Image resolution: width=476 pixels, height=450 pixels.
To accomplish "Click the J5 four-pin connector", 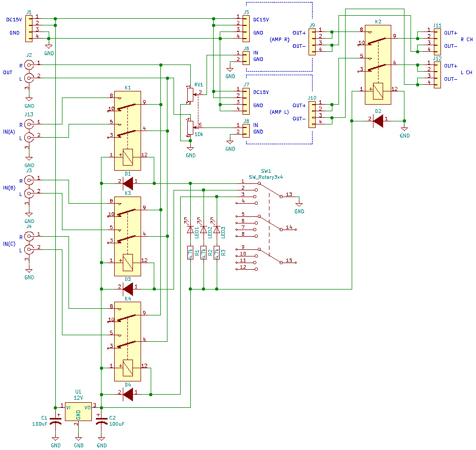I will pos(246,28).
